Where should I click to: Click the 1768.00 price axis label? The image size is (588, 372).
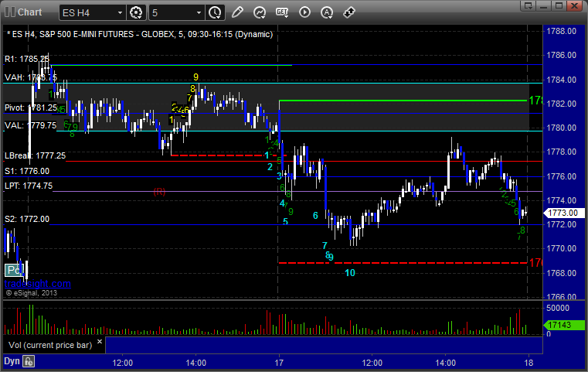(562, 273)
